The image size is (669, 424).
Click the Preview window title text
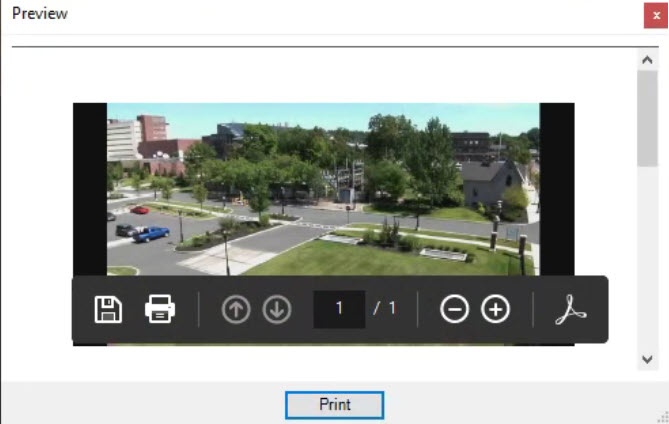[x=40, y=14]
